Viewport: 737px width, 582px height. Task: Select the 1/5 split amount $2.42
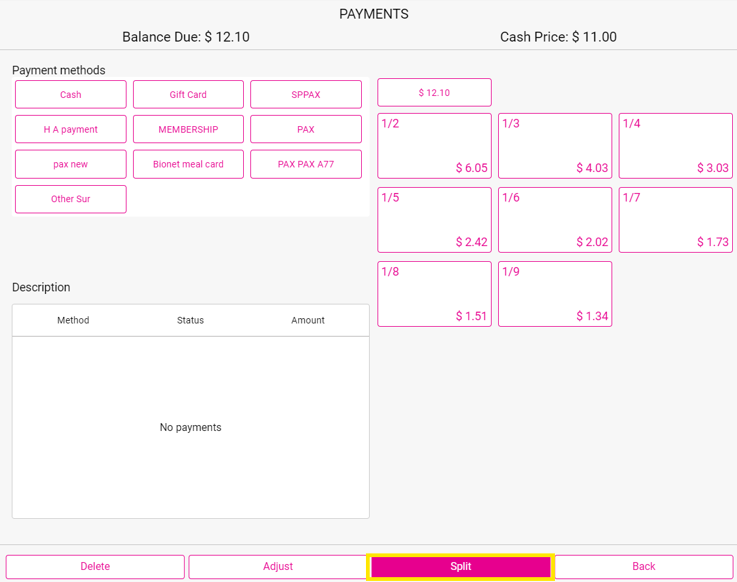pyautogui.click(x=434, y=220)
